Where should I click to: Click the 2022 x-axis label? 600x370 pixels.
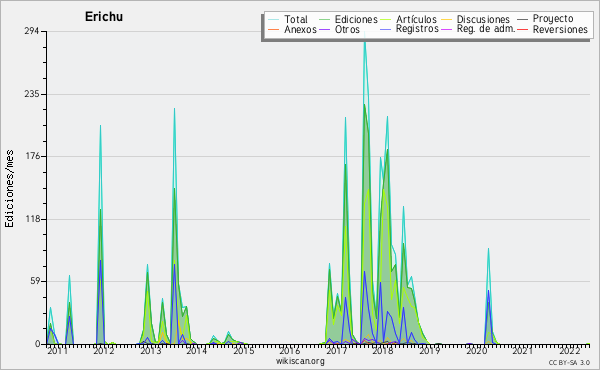pyautogui.click(x=570, y=350)
